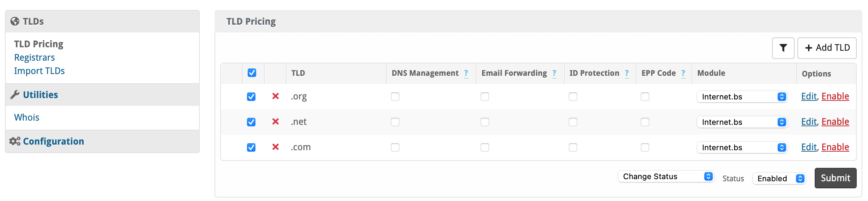The width and height of the screenshot is (868, 201).
Task: Toggle the select-all checkbox in table header
Action: [x=252, y=73]
